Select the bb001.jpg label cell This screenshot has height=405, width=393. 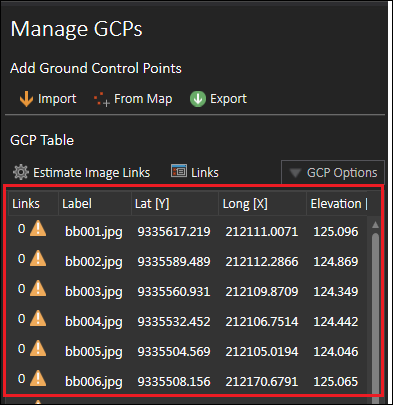click(x=94, y=232)
